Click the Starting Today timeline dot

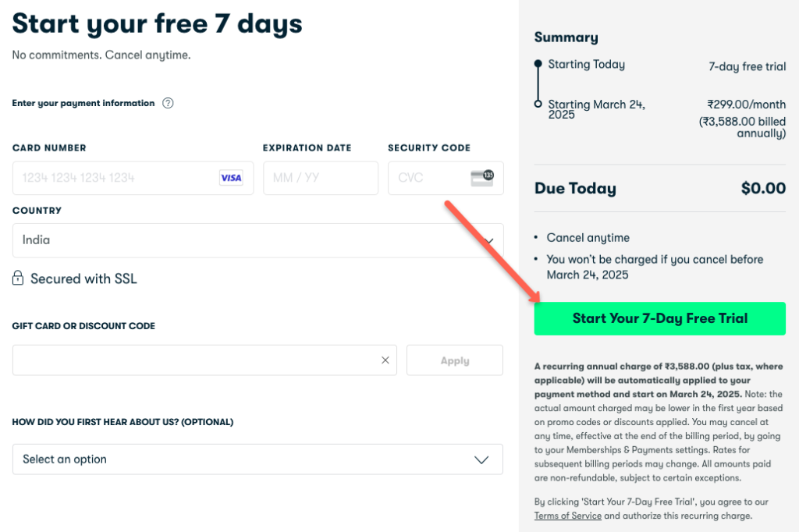(538, 64)
